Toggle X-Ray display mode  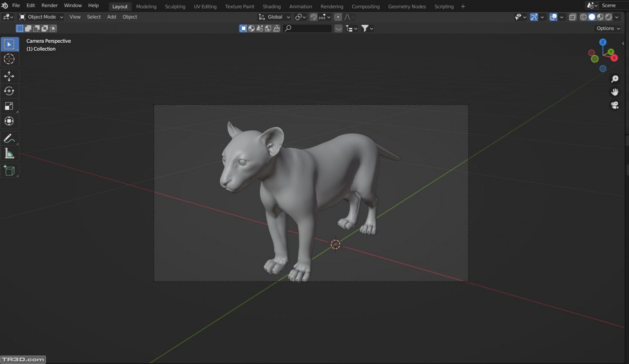[x=573, y=17]
